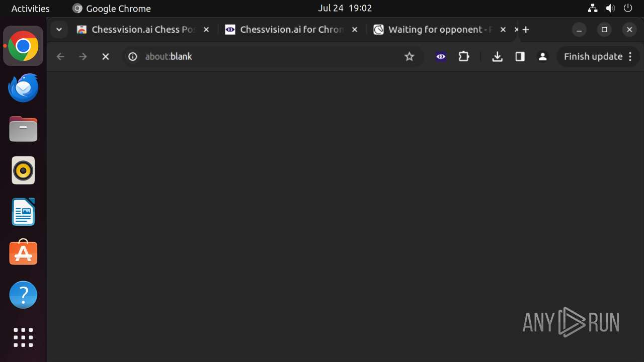644x362 pixels.
Task: Launch Rhythmbox from the dock
Action: [23, 170]
